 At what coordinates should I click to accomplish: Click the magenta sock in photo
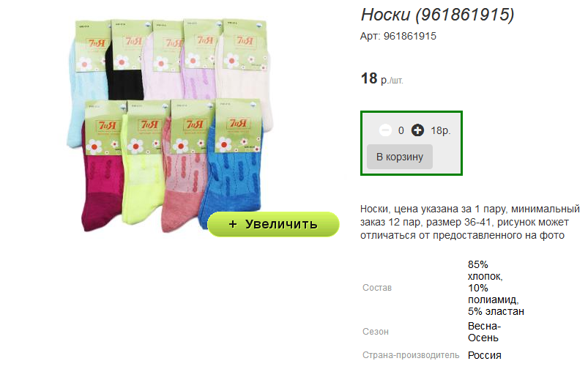coord(102,191)
